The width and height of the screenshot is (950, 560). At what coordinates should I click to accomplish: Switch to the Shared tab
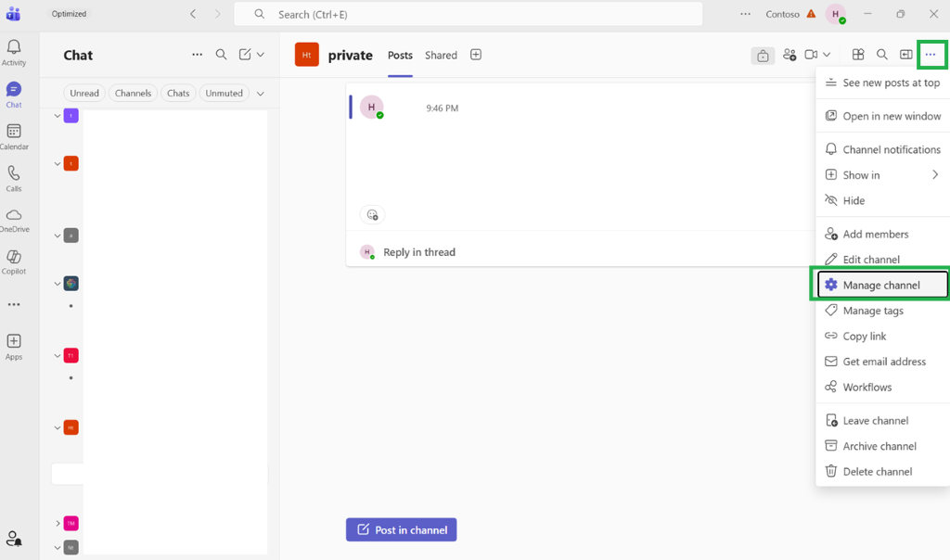[x=441, y=55]
